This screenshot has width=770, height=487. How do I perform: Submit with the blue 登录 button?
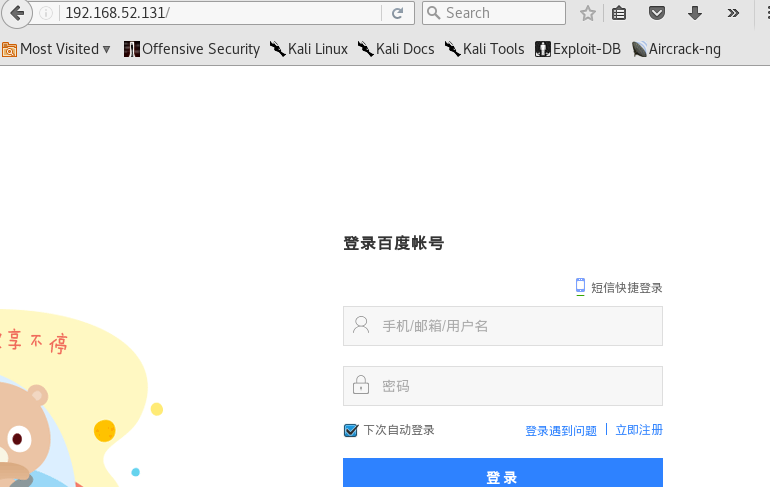503,473
